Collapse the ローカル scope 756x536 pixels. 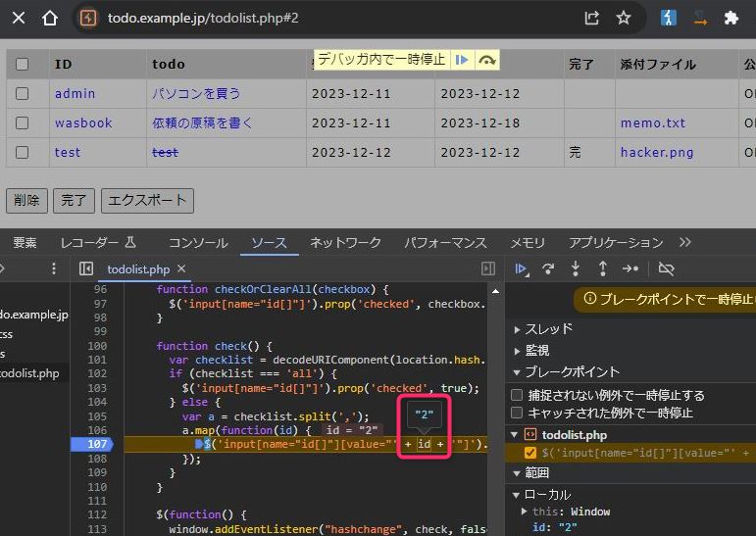pyautogui.click(x=517, y=495)
